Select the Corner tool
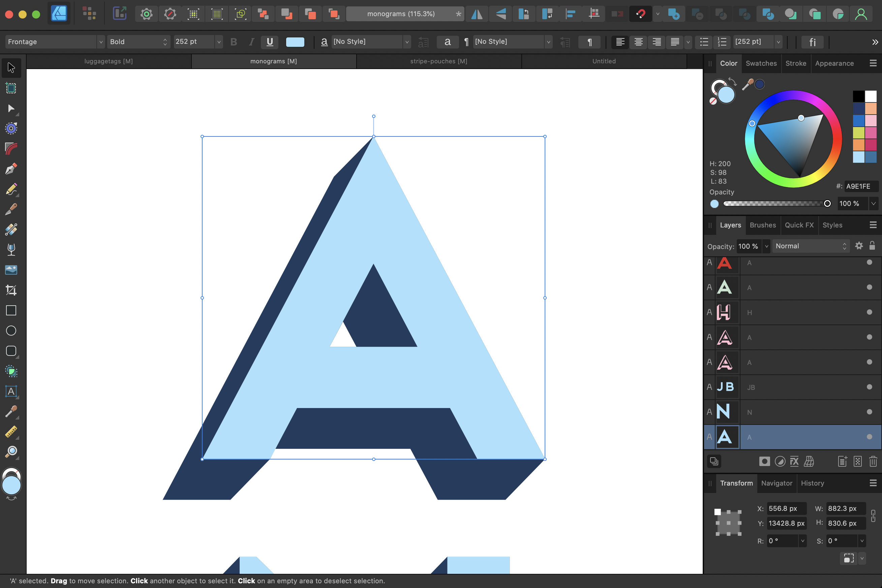Viewport: 882px width, 588px height. (x=11, y=149)
